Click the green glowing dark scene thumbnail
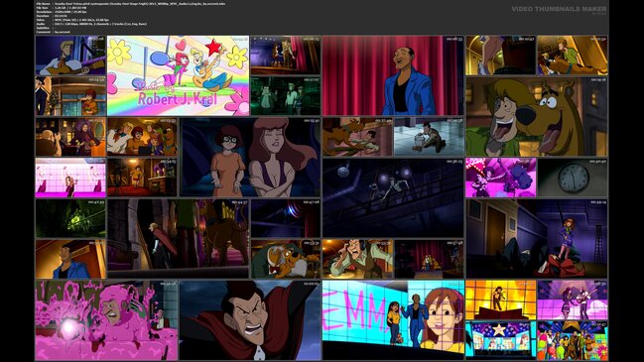The height and width of the screenshot is (362, 644). point(70,218)
